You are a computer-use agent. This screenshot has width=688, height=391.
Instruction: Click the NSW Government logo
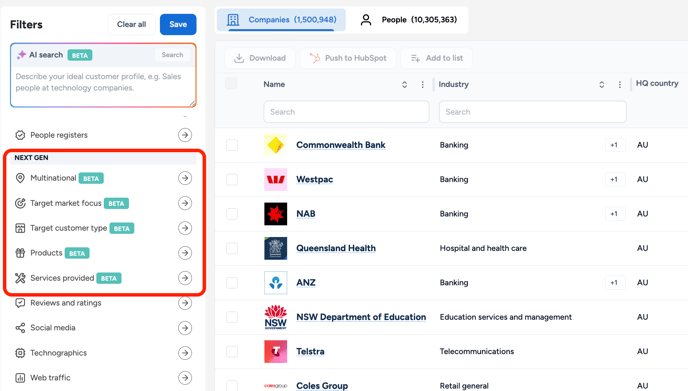click(x=276, y=317)
